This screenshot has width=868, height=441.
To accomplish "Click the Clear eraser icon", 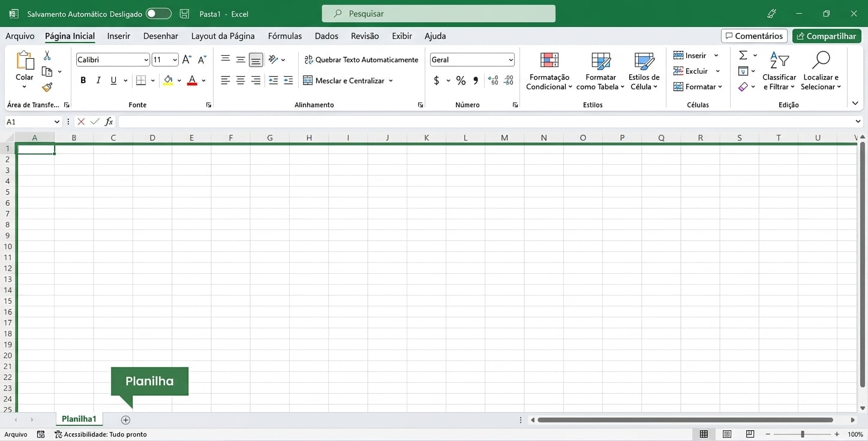I will pos(743,86).
